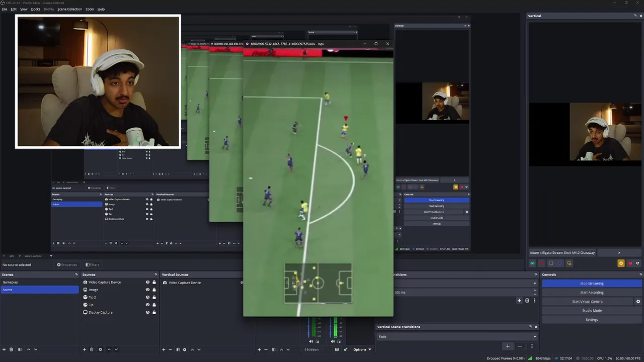Toggle visibility of the Image source
Image resolution: width=644 pixels, height=362 pixels.
tap(147, 290)
